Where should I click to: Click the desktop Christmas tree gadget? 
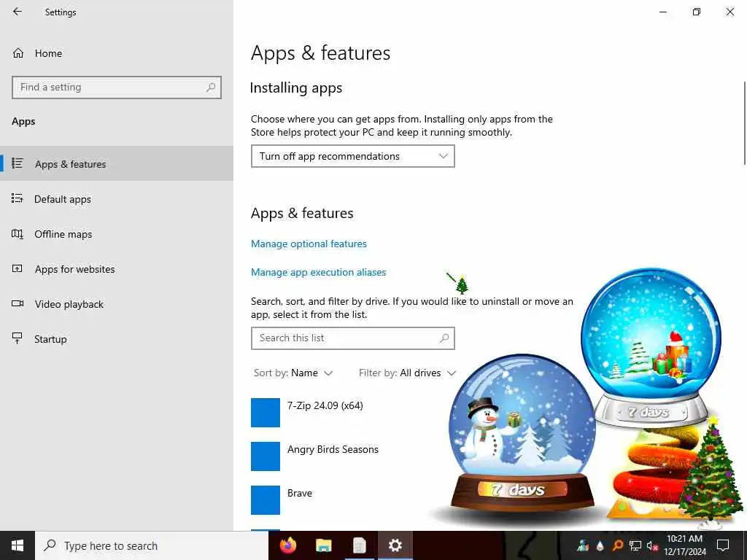711,472
